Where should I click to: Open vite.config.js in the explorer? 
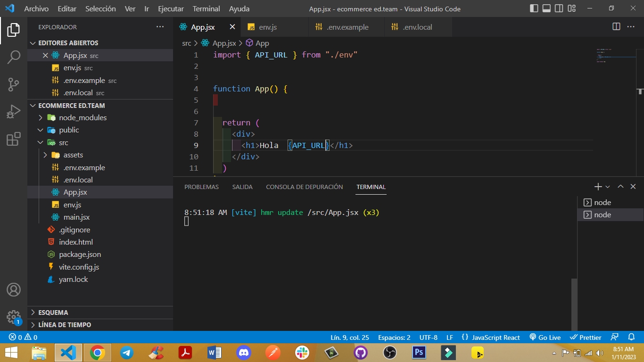(x=79, y=267)
